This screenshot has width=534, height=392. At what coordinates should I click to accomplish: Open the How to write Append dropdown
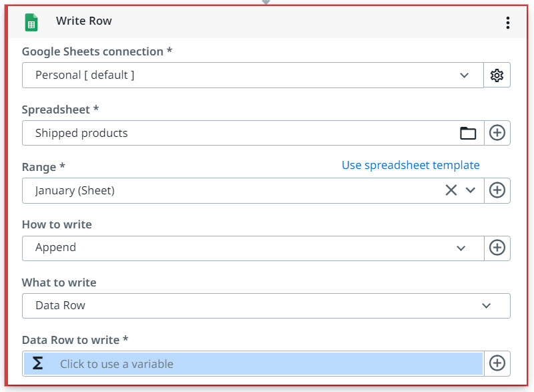[461, 248]
